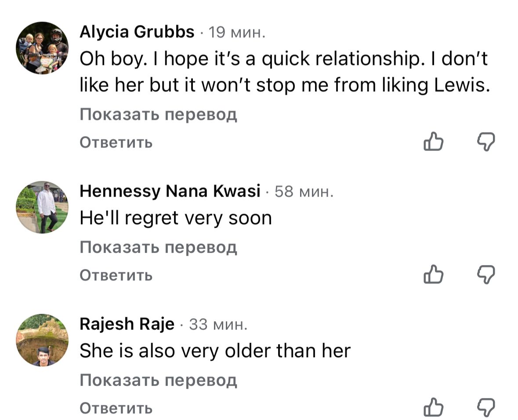
Task: Dislike Alycia Grubbs' comment with thumbs down
Action: click(x=486, y=142)
